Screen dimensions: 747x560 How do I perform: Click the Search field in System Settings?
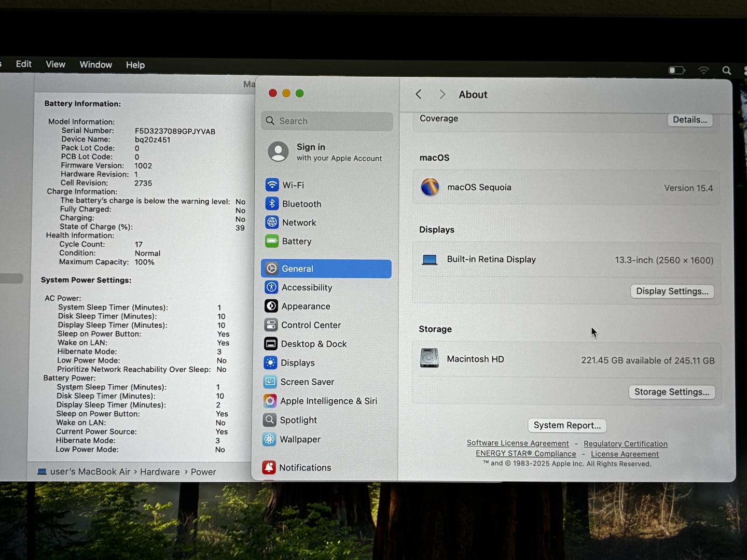327,121
